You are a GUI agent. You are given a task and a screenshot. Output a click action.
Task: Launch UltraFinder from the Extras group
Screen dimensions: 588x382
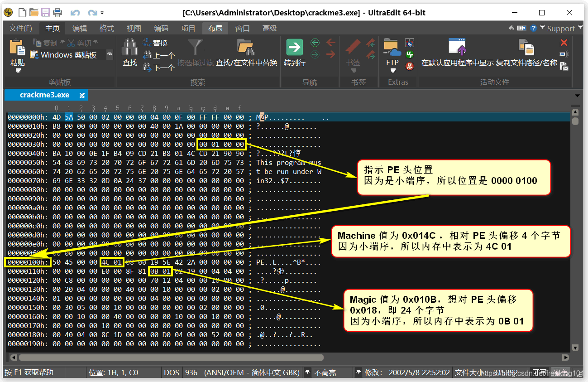tap(410, 55)
